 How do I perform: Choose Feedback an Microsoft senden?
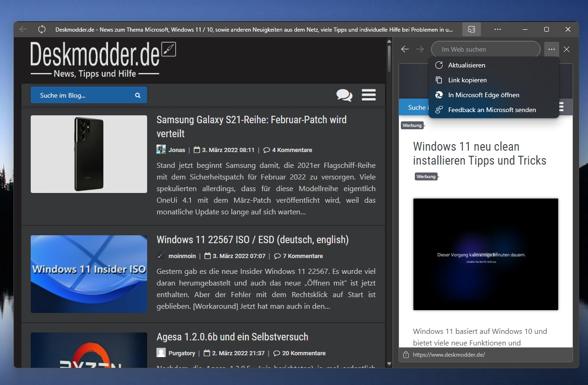coord(494,110)
